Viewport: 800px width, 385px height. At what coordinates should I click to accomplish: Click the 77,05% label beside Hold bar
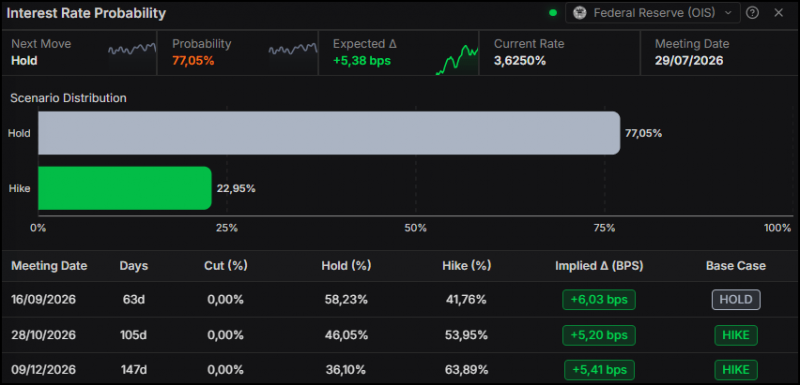point(643,134)
